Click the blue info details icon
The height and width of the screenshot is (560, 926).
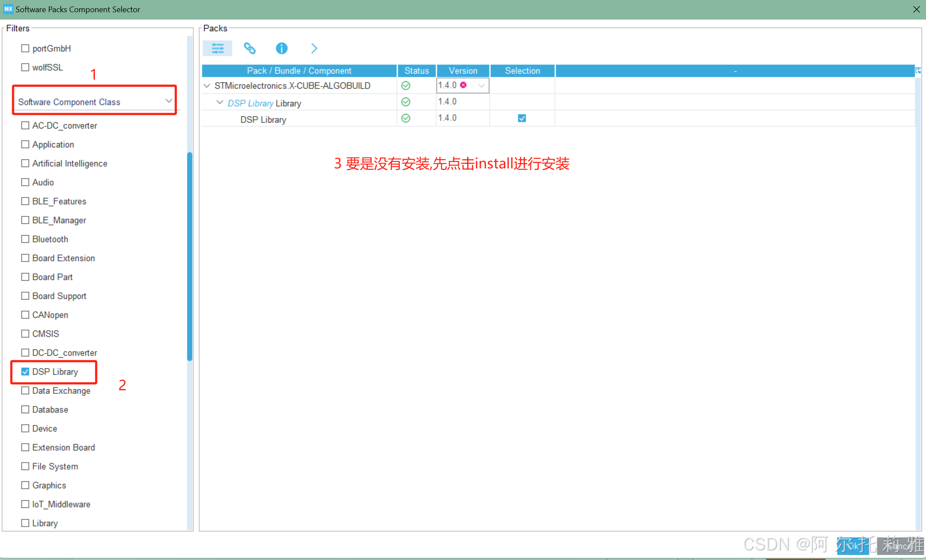[x=282, y=48]
